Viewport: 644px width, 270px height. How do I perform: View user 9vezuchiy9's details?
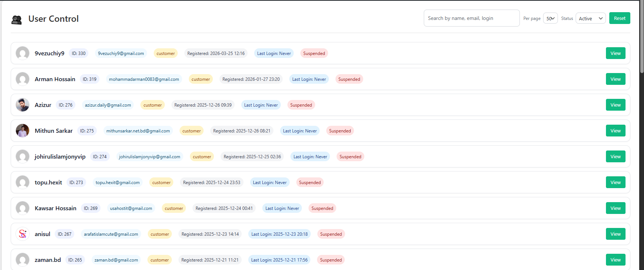[x=615, y=53]
